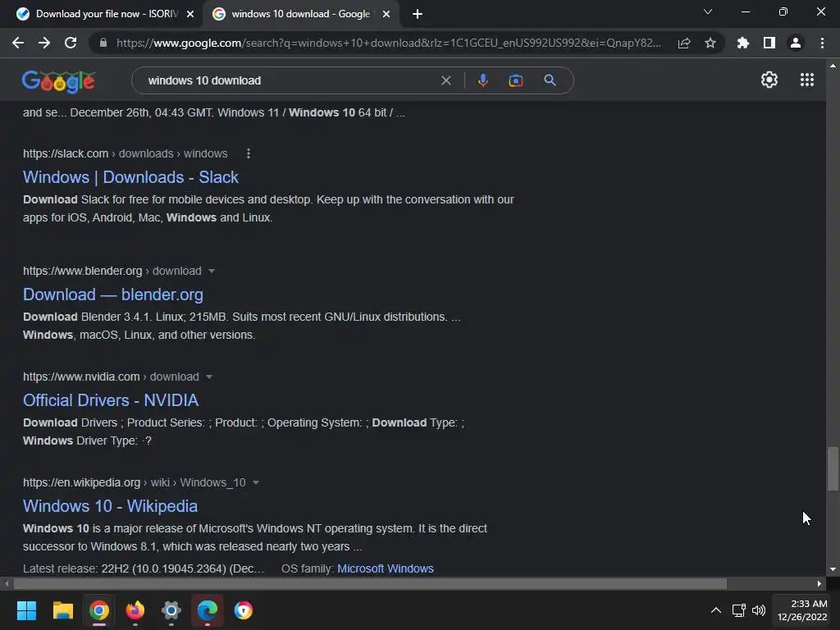Open the Windows Start menu
This screenshot has height=630, width=840.
(26, 610)
